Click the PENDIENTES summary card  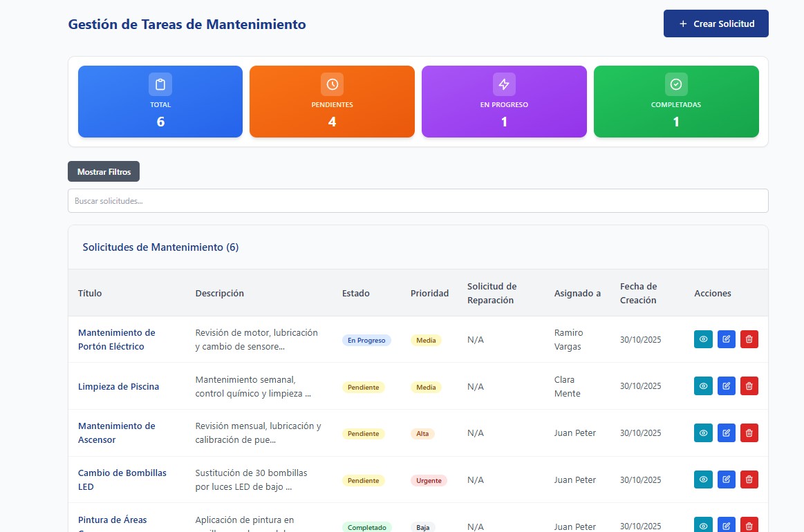(x=332, y=102)
